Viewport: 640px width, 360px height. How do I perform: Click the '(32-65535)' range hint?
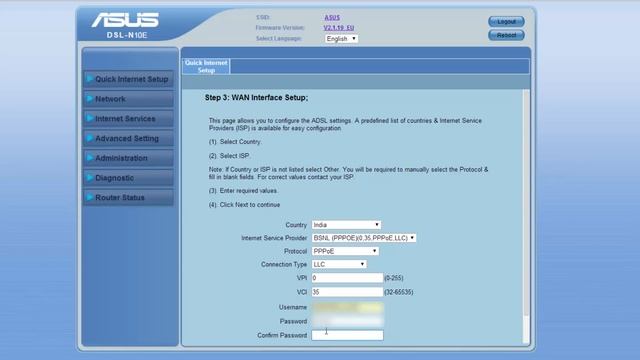[x=399, y=292]
